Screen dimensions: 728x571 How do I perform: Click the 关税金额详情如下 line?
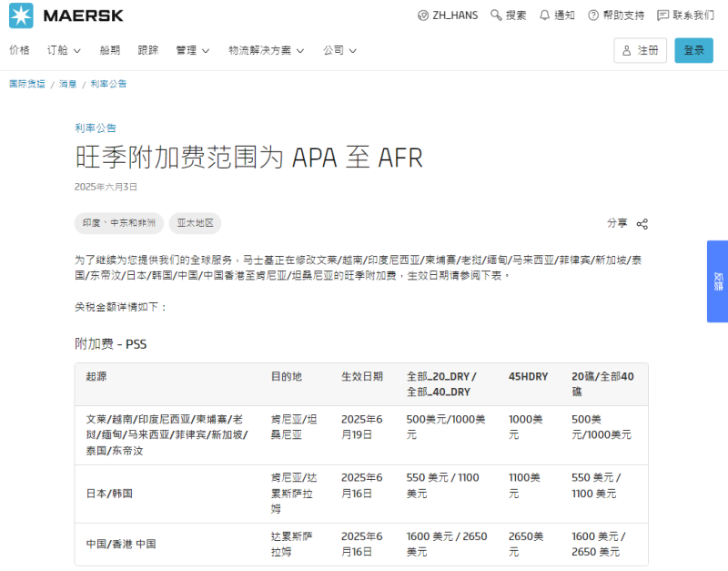[121, 307]
